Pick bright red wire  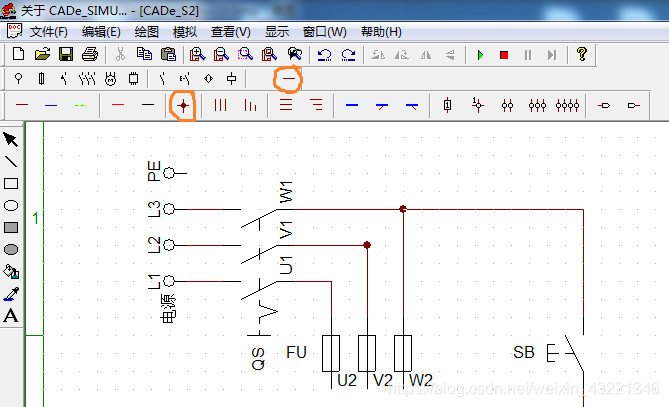(118, 105)
